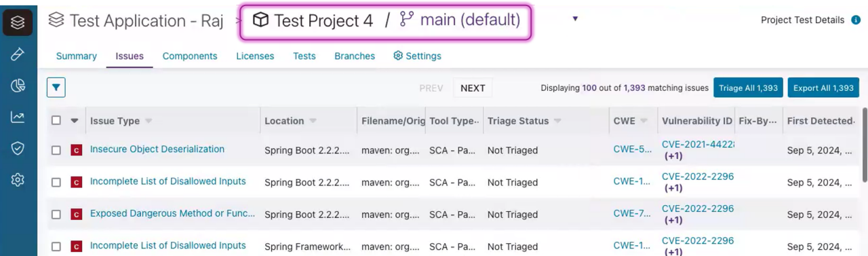This screenshot has height=256, width=868.
Task: Click the shield checkmark sidebar icon
Action: coord(18,148)
